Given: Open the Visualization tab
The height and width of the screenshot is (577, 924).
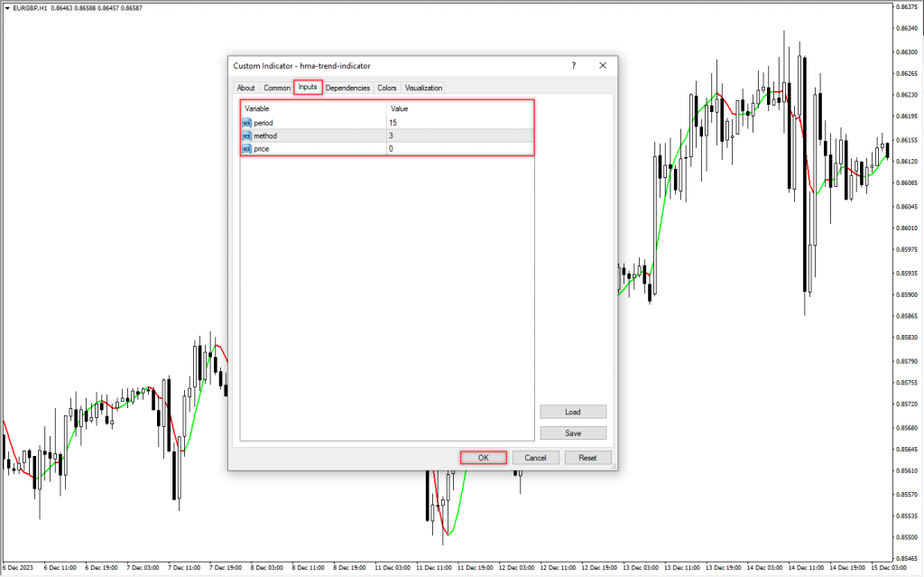Looking at the screenshot, I should (423, 88).
